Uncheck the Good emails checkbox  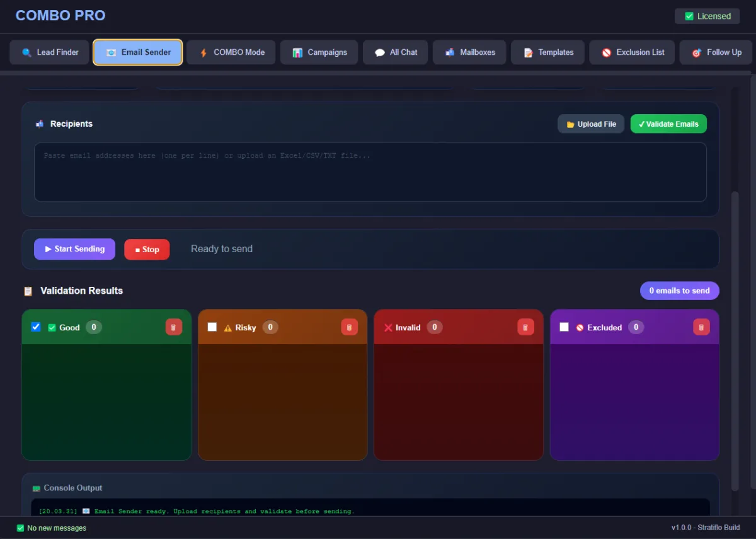click(x=36, y=327)
